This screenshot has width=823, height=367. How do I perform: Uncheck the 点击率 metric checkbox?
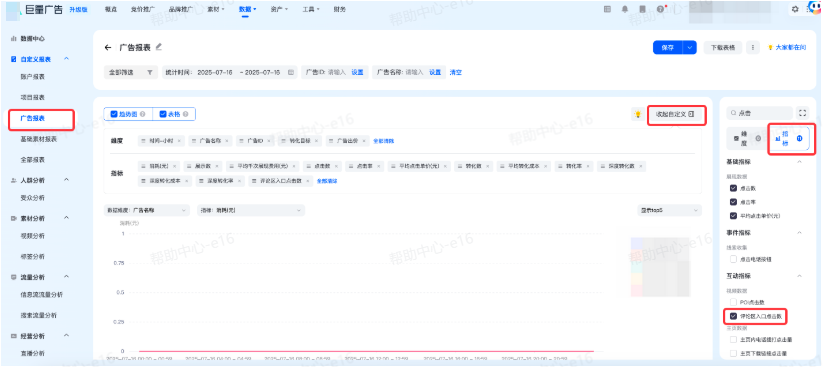733,202
